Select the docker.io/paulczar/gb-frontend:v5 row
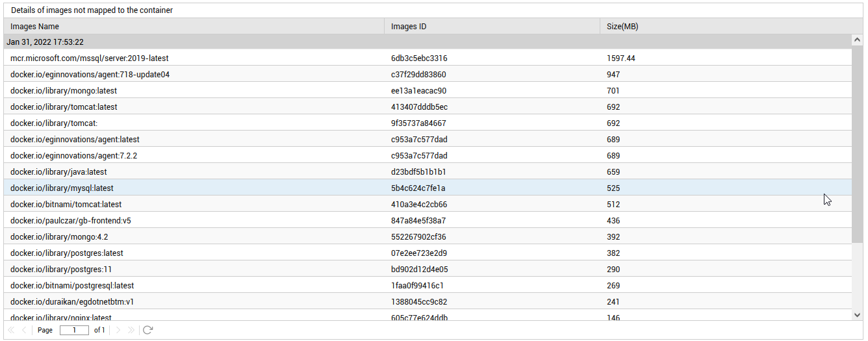 428,220
